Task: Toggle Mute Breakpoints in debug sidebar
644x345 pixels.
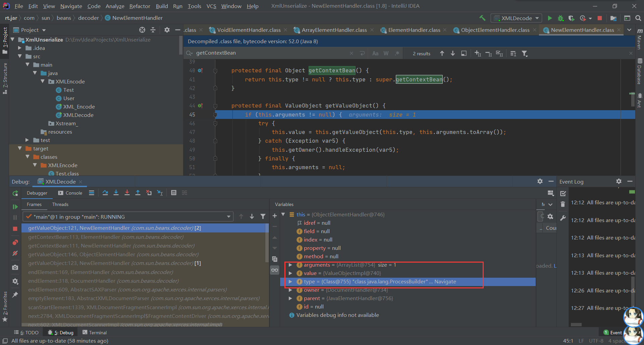Action: click(15, 254)
